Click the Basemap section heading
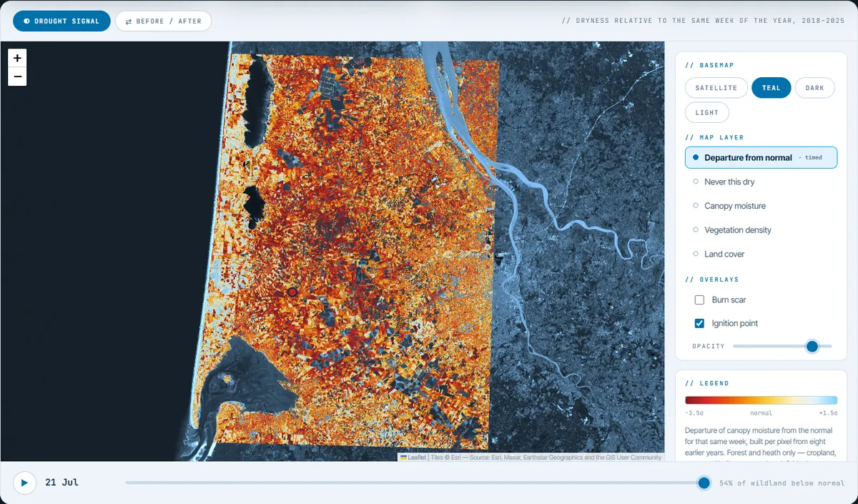 [709, 65]
